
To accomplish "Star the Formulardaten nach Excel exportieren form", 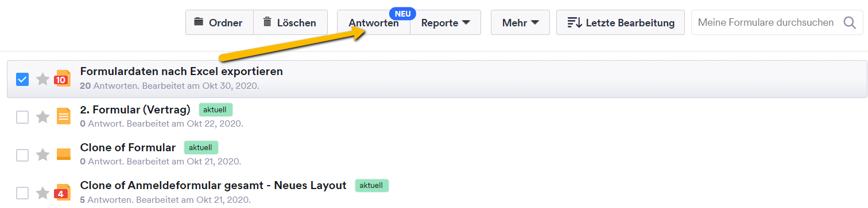I will [43, 79].
